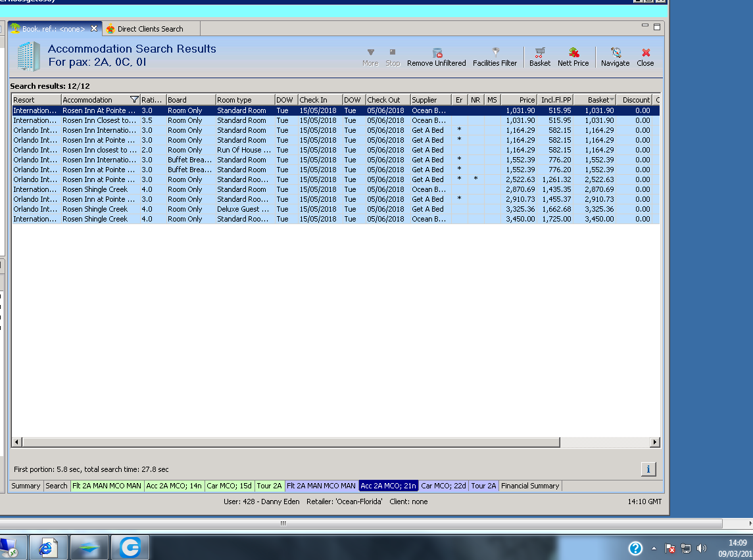Click the Help question mark tray icon
753x560 pixels.
635,548
